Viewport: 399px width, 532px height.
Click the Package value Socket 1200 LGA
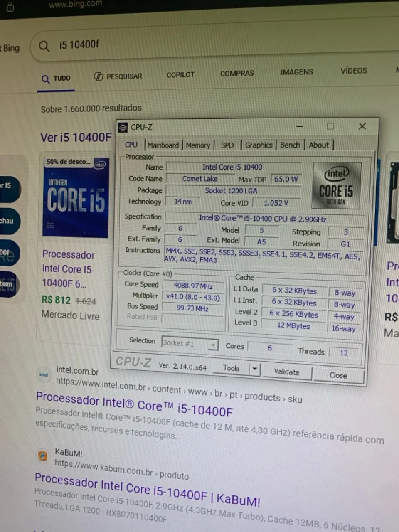click(x=233, y=191)
